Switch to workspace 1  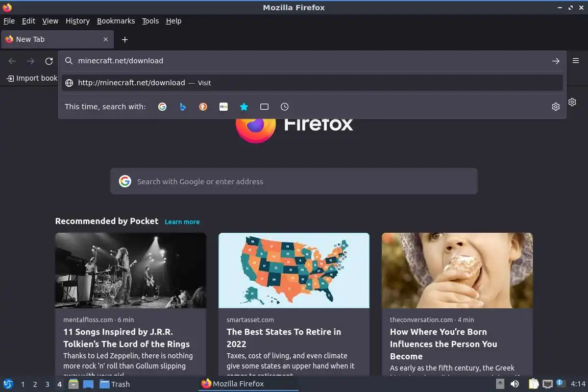pos(23,384)
